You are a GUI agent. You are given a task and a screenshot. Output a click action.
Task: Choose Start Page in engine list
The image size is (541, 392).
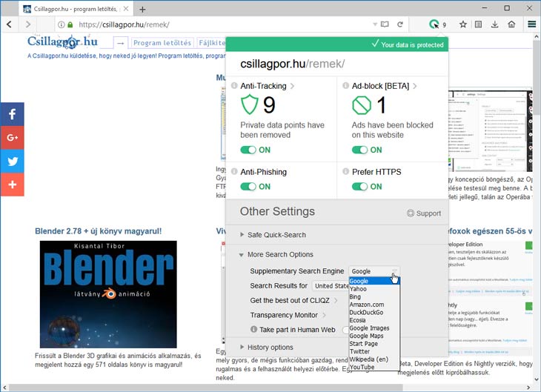[374, 344]
